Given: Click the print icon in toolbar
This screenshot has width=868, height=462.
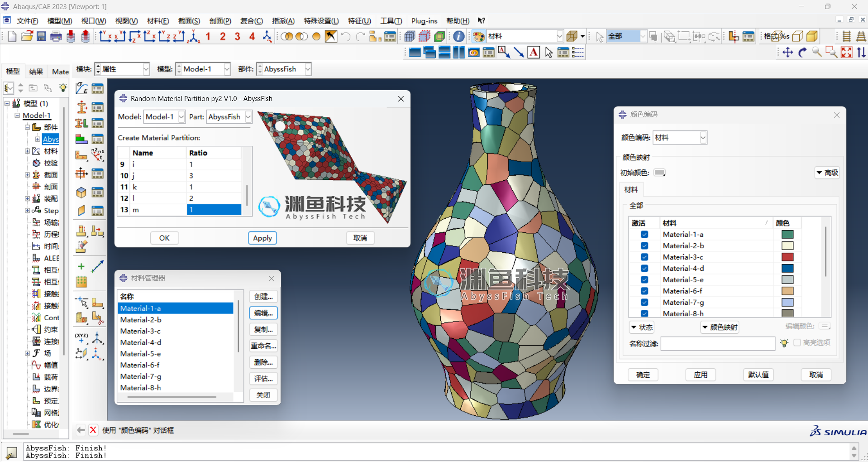Looking at the screenshot, I should coord(56,36).
